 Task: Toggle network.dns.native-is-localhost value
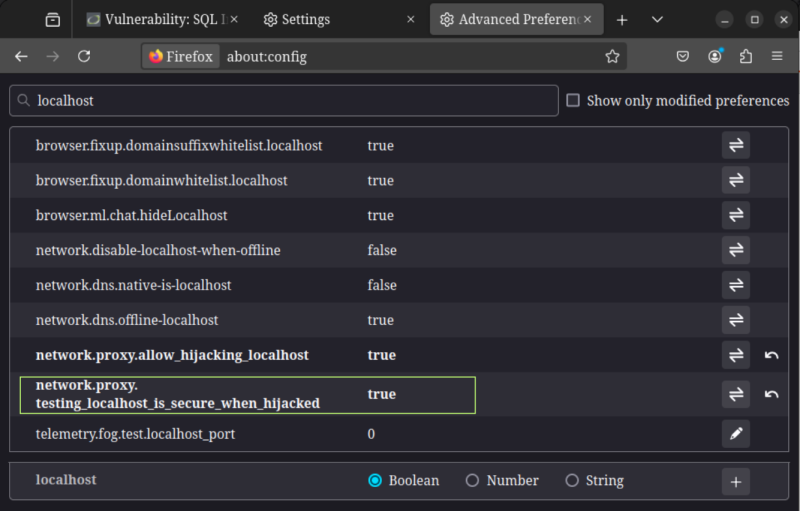(736, 285)
